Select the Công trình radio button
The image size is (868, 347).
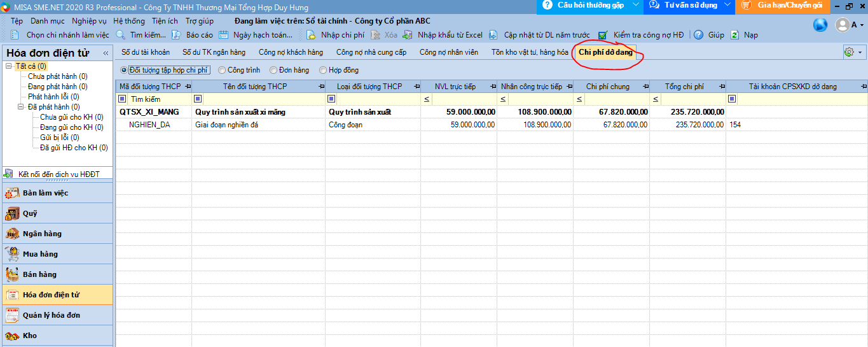tap(222, 70)
